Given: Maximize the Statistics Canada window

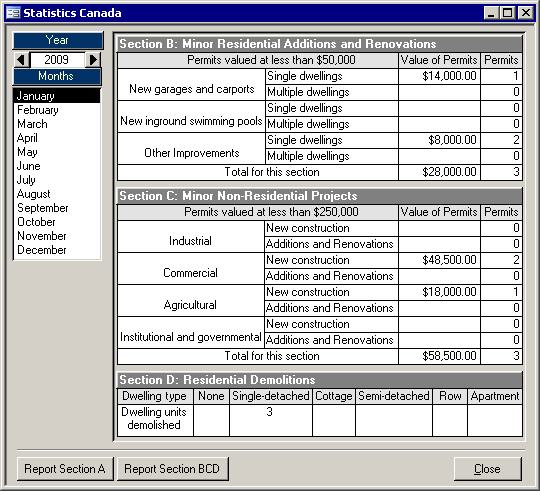Looking at the screenshot, I should pyautogui.click(x=507, y=13).
